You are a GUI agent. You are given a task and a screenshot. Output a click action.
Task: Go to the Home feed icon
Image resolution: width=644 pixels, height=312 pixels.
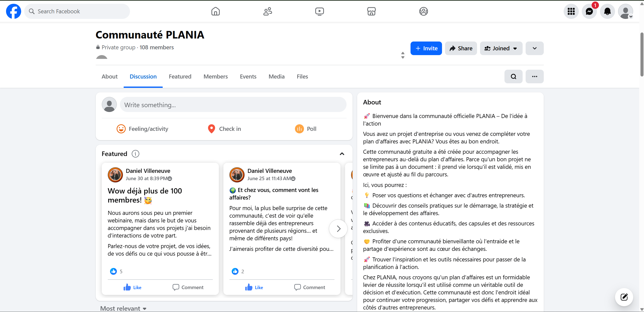[216, 11]
